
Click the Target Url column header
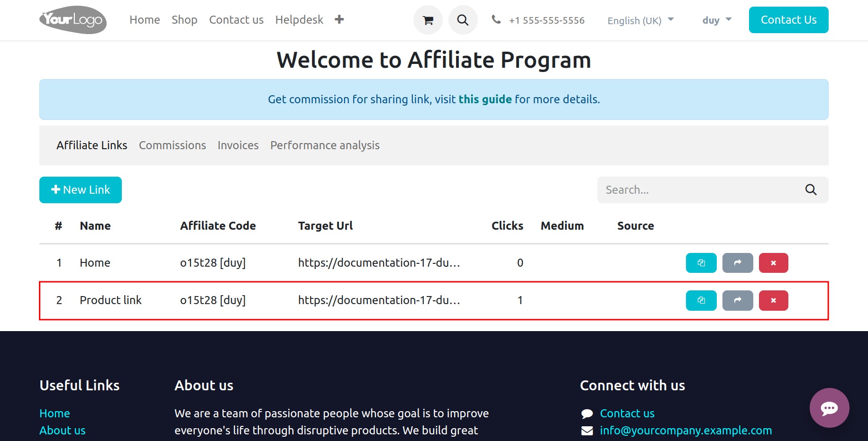tap(326, 226)
